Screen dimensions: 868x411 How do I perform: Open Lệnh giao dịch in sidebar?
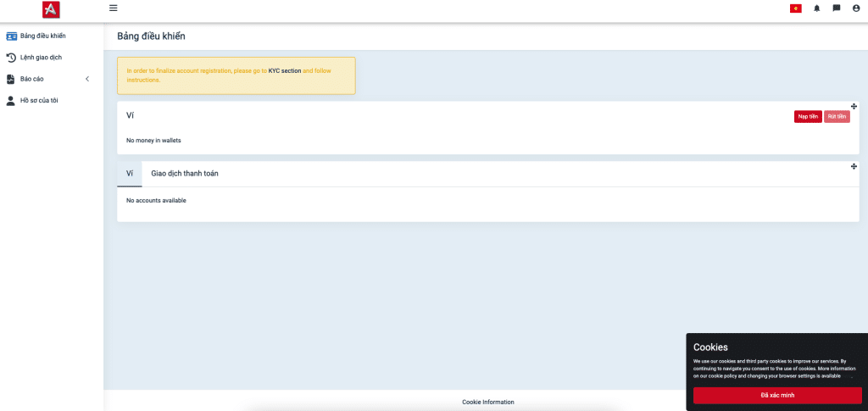[41, 58]
